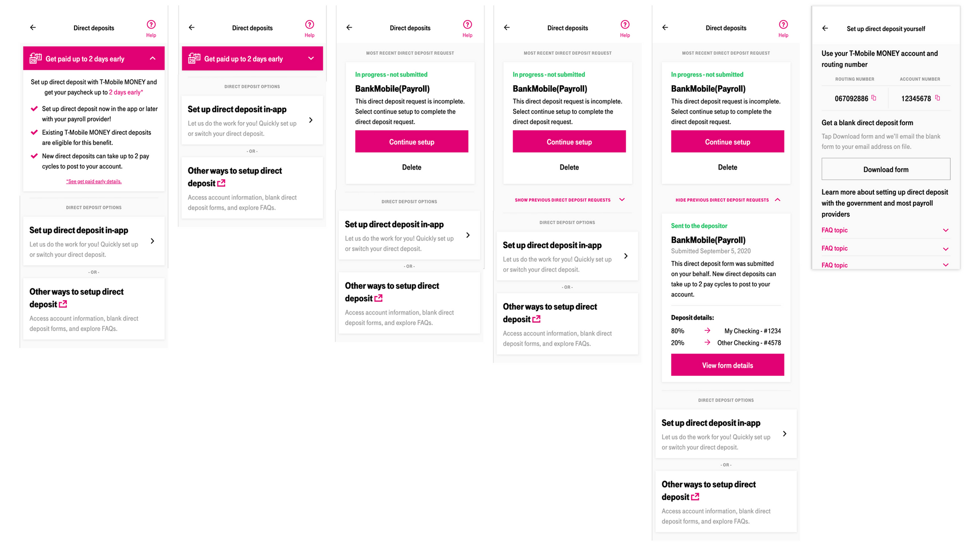Click the calendar icon in expanded Get paid banner

[x=36, y=59]
